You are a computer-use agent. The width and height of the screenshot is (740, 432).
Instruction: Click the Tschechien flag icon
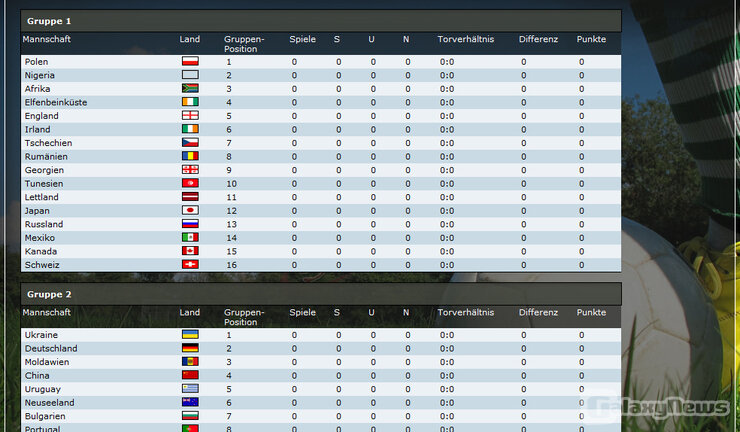[189, 143]
